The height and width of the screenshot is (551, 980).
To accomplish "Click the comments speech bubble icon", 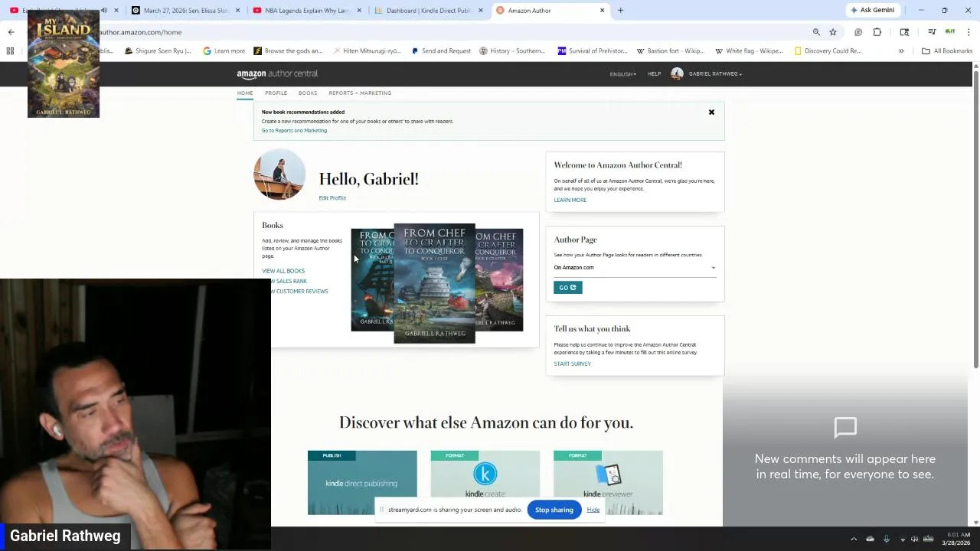I will pyautogui.click(x=845, y=428).
